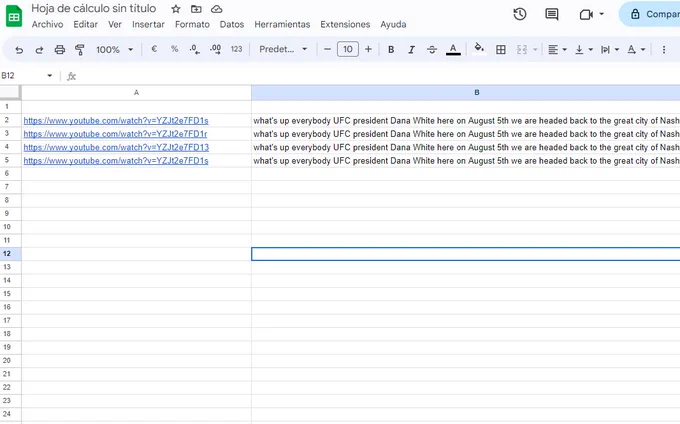Open YouTube link in row 5

pos(116,161)
